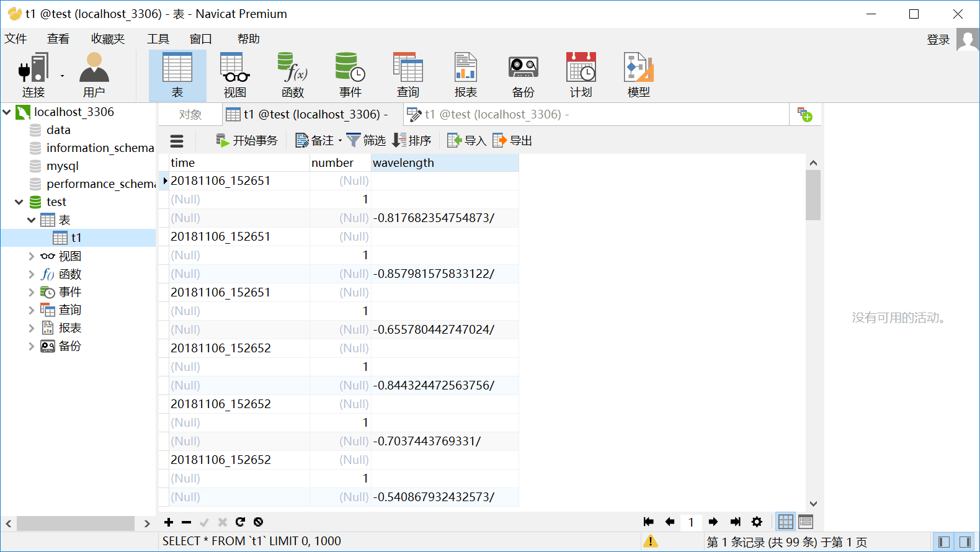Click the 导入 import button
Image resolution: width=980 pixels, height=552 pixels.
pyautogui.click(x=466, y=141)
